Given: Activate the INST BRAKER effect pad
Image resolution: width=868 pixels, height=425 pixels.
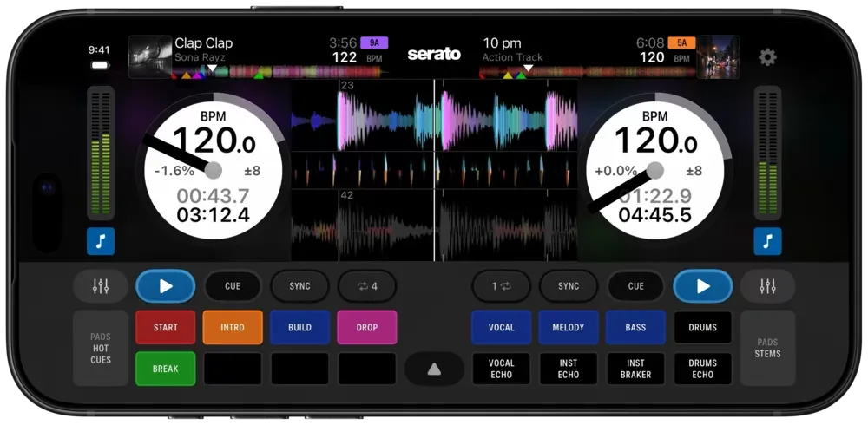Looking at the screenshot, I should [x=635, y=369].
